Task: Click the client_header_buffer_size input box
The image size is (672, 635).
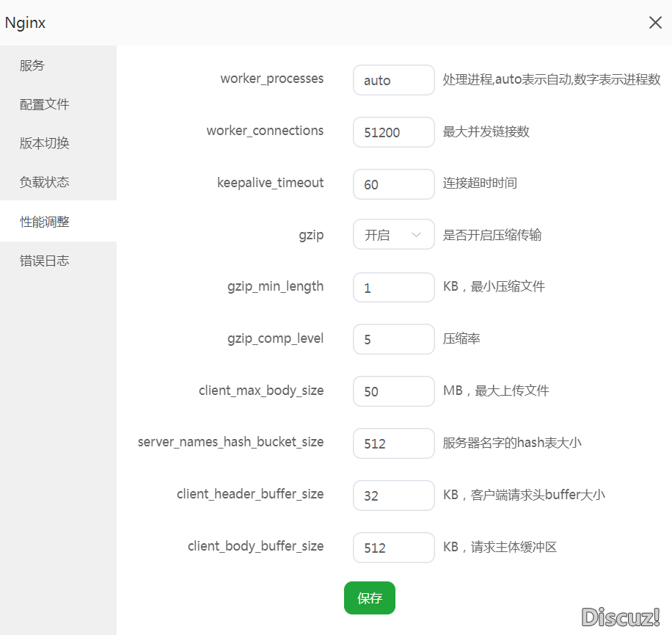Action: click(x=393, y=496)
